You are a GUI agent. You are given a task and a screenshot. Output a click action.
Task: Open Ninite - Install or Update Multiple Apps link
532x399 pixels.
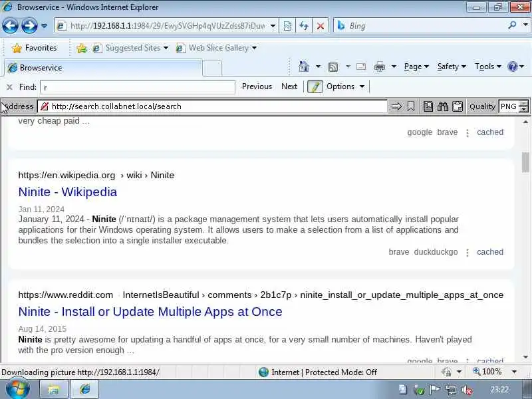(x=150, y=311)
